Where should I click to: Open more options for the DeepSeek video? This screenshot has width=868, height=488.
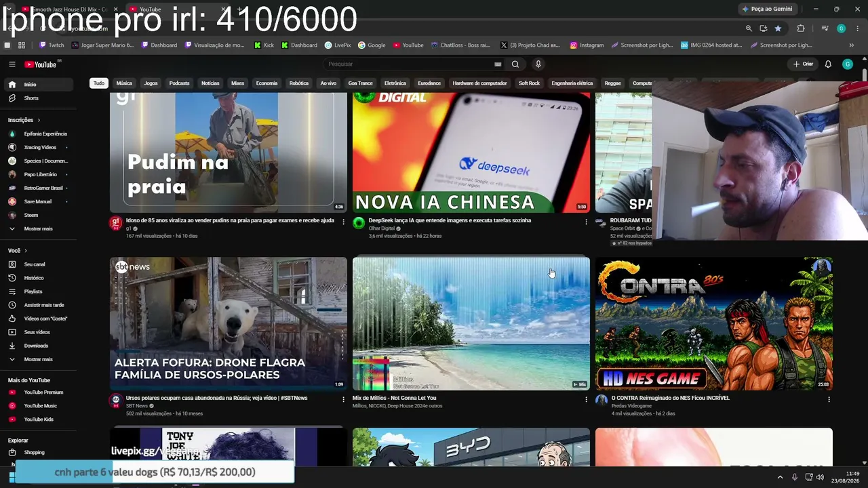[x=586, y=222]
